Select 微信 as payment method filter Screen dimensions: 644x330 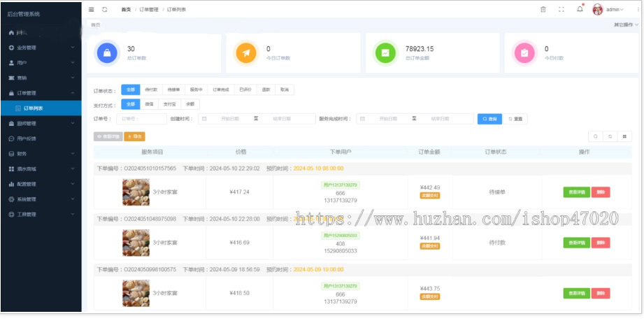click(x=149, y=104)
